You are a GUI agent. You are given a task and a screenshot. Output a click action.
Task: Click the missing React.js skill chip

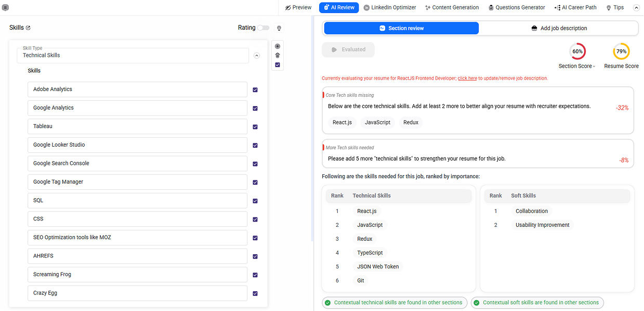(x=343, y=122)
